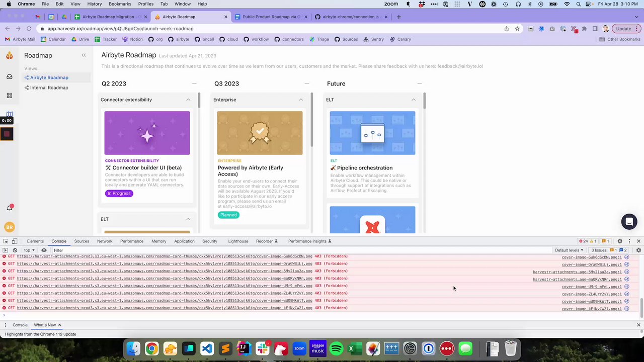Collapse the Q2 2023 column
The height and width of the screenshot is (362, 644).
click(x=194, y=83)
